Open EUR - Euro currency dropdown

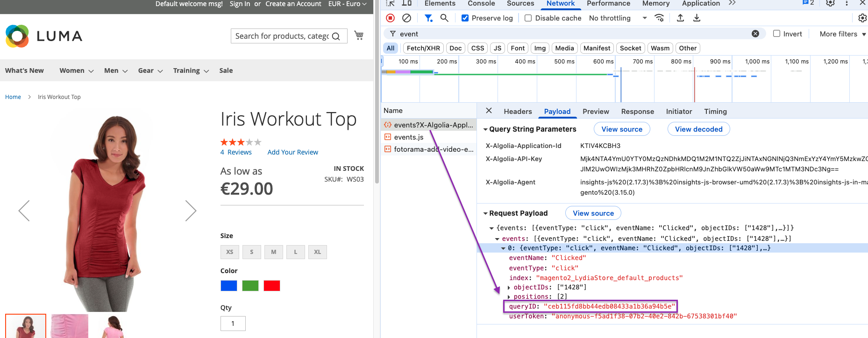pos(347,4)
